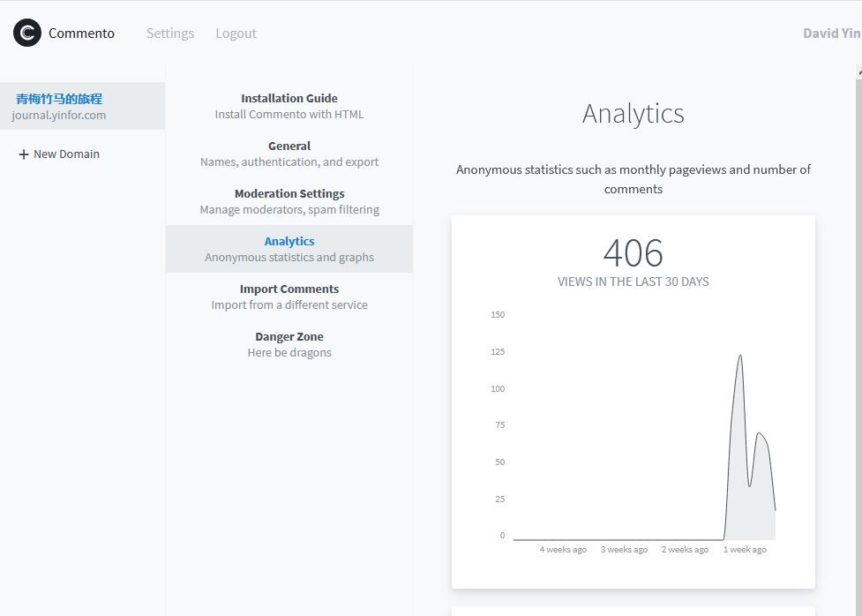This screenshot has height=616, width=862.
Task: Switch to the Danger Zone section
Action: 289,344
